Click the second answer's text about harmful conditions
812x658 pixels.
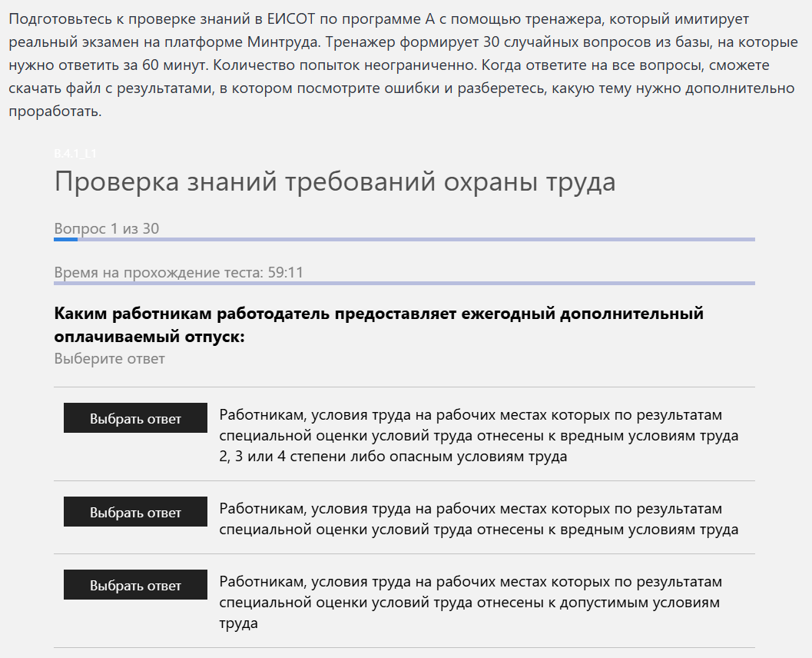[478, 519]
